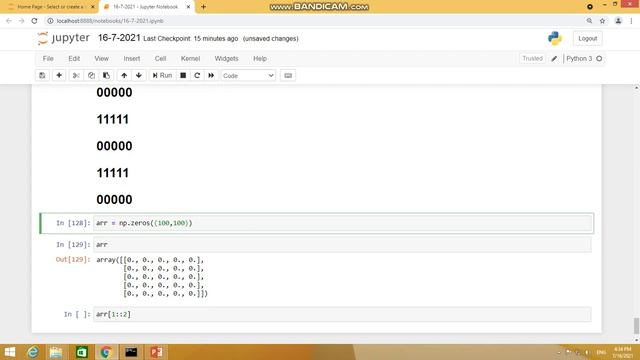The height and width of the screenshot is (360, 640).
Task: Move selected cell up arrow
Action: (124, 76)
